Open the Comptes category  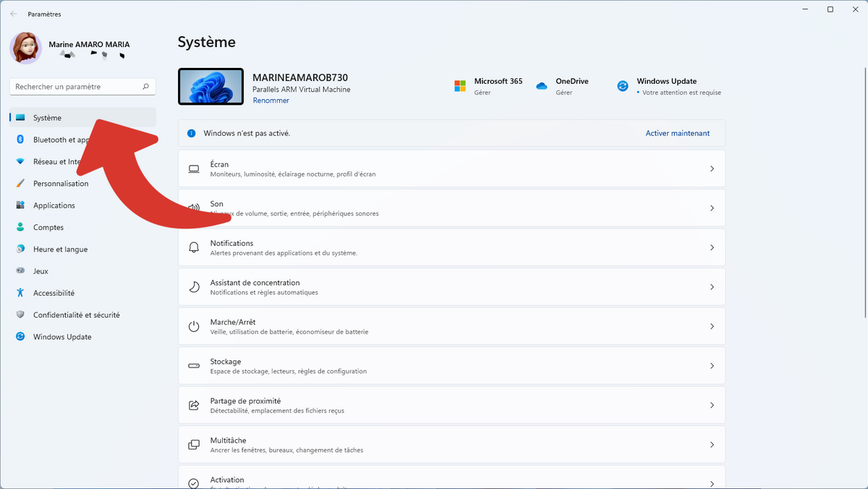[82, 227]
